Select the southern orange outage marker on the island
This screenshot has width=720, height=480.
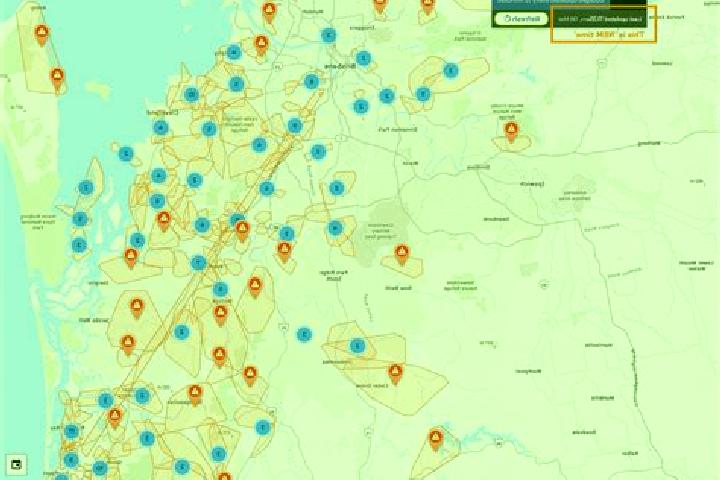(57, 78)
